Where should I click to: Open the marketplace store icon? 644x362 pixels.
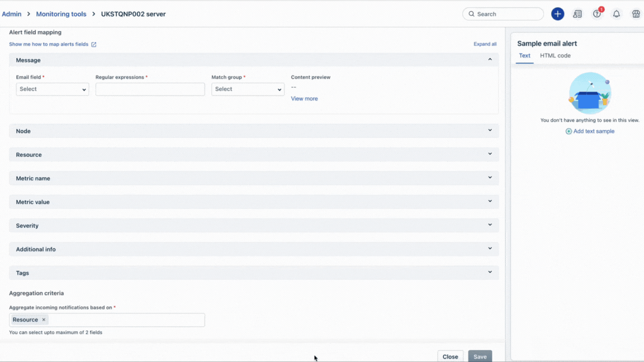[x=636, y=14]
